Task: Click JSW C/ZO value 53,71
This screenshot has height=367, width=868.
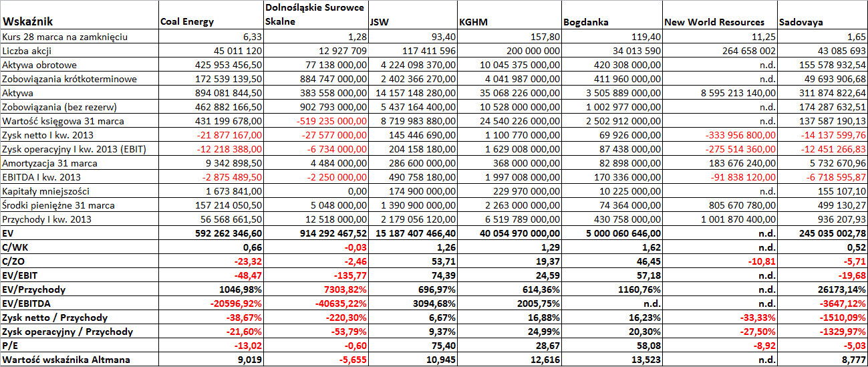Action: pos(444,261)
